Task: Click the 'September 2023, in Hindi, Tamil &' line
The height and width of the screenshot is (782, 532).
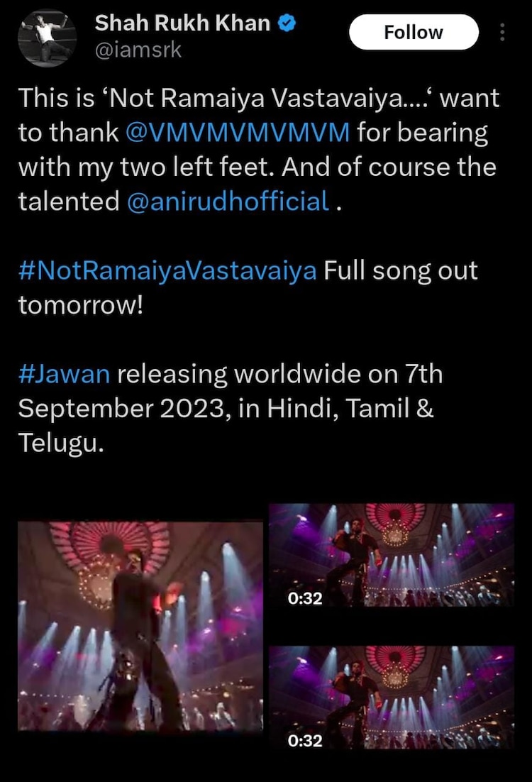Action: click(x=226, y=409)
